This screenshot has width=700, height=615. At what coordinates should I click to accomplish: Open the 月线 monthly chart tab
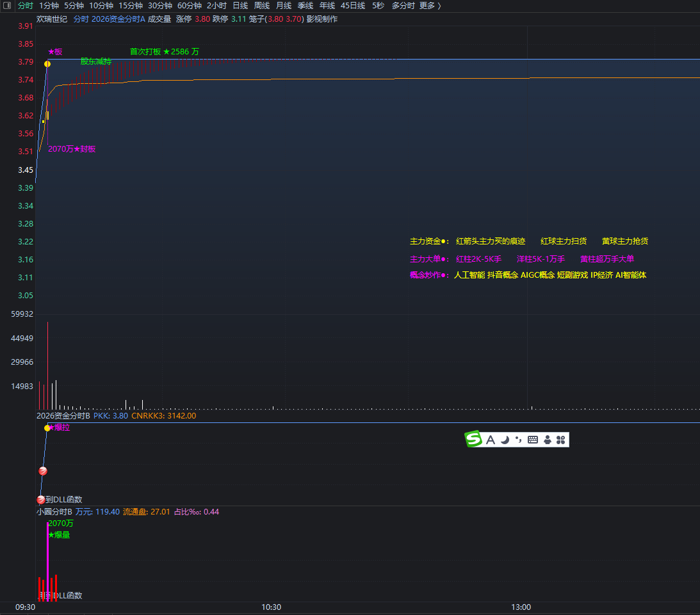(x=284, y=6)
